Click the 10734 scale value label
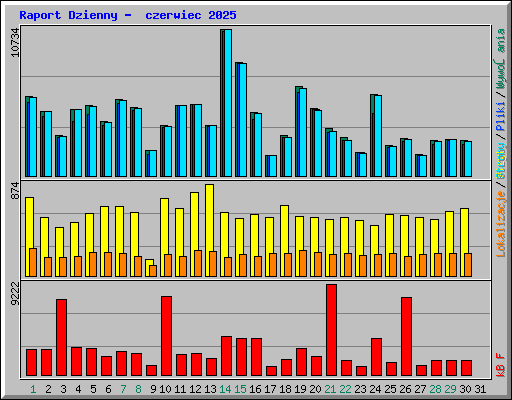The width and height of the screenshot is (512, 400). point(15,42)
